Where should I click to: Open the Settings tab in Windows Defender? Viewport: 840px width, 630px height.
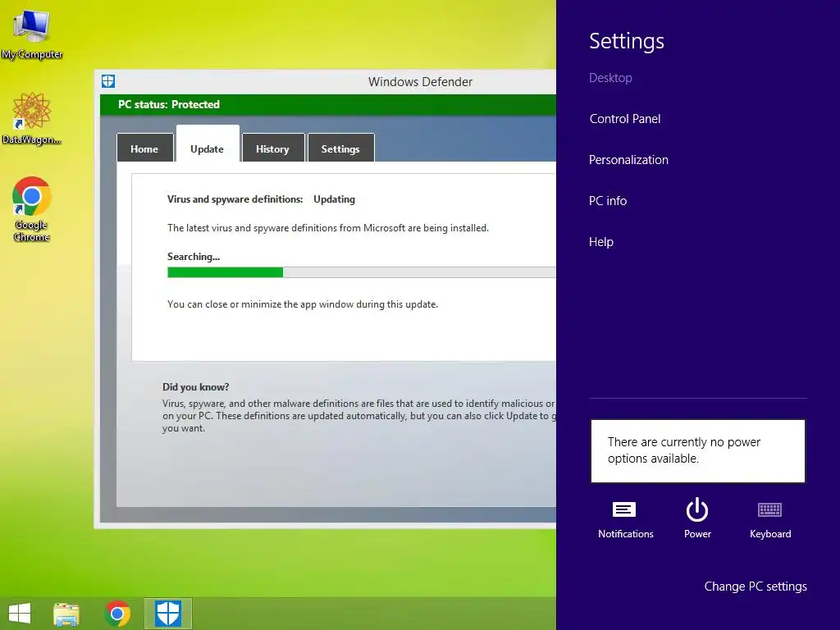340,148
